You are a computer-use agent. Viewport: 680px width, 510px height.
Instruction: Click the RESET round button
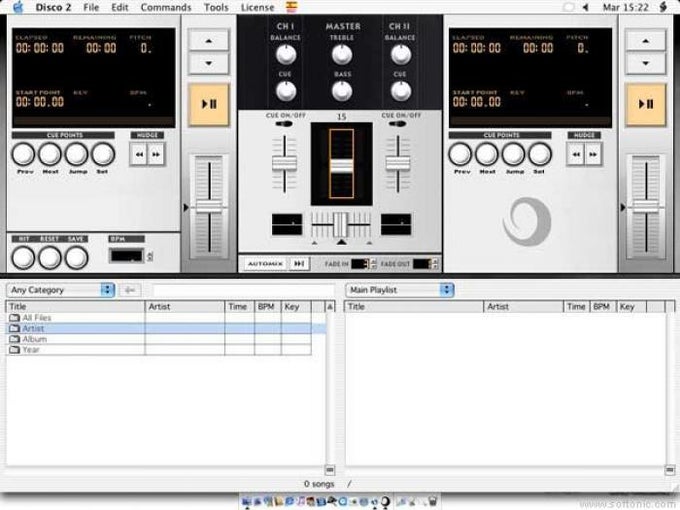coord(50,258)
